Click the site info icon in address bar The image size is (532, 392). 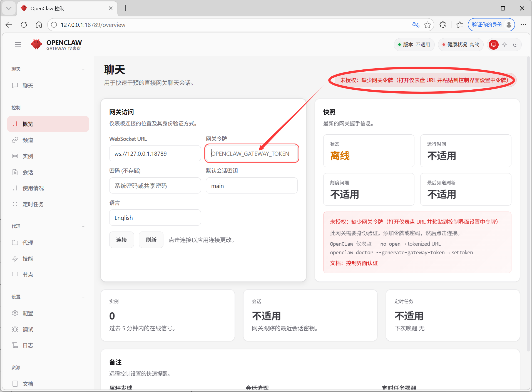[x=54, y=25]
